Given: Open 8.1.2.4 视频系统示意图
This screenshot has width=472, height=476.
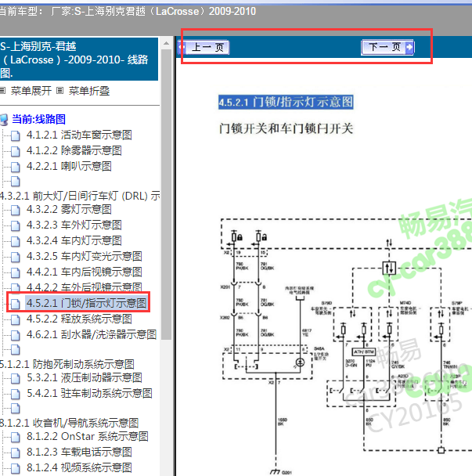Looking at the screenshot, I should 79,467.
